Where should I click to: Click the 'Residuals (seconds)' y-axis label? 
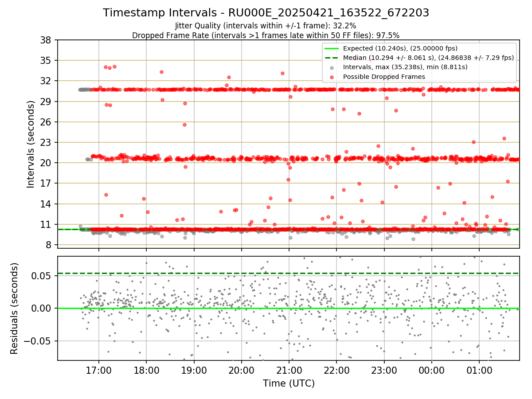pos(14,309)
